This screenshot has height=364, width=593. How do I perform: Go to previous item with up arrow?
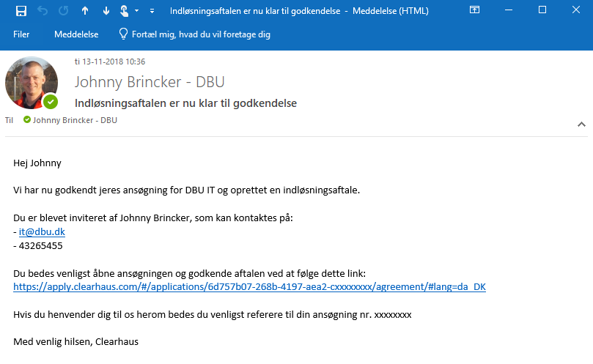click(x=85, y=11)
